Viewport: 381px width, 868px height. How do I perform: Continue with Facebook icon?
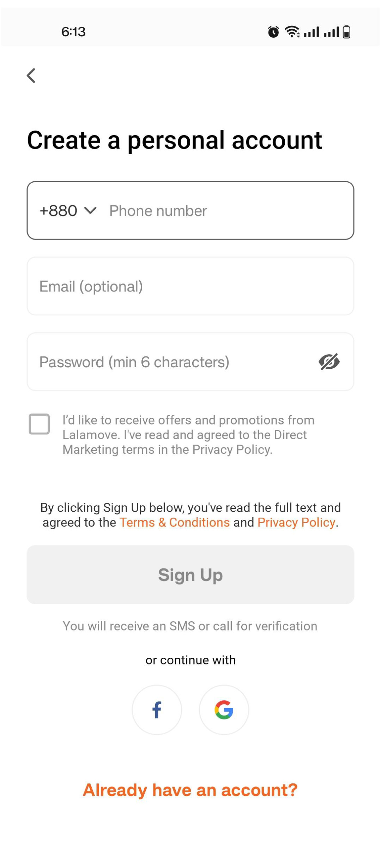click(x=157, y=710)
